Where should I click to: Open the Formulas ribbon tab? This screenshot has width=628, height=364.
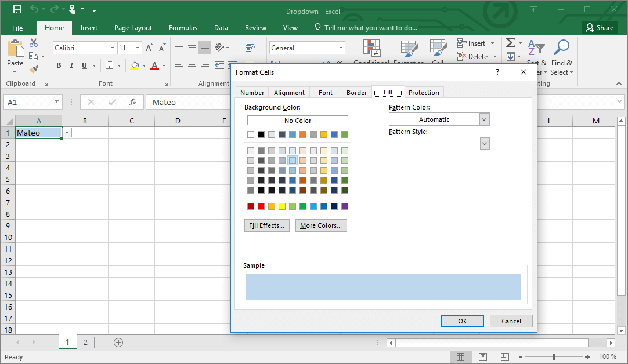[183, 27]
